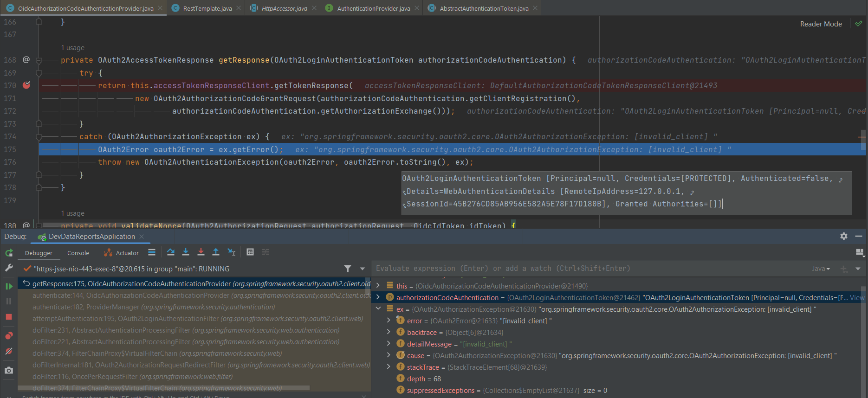The image size is (868, 398).
Task: Toggle the breakpoint on line 170
Action: point(26,85)
